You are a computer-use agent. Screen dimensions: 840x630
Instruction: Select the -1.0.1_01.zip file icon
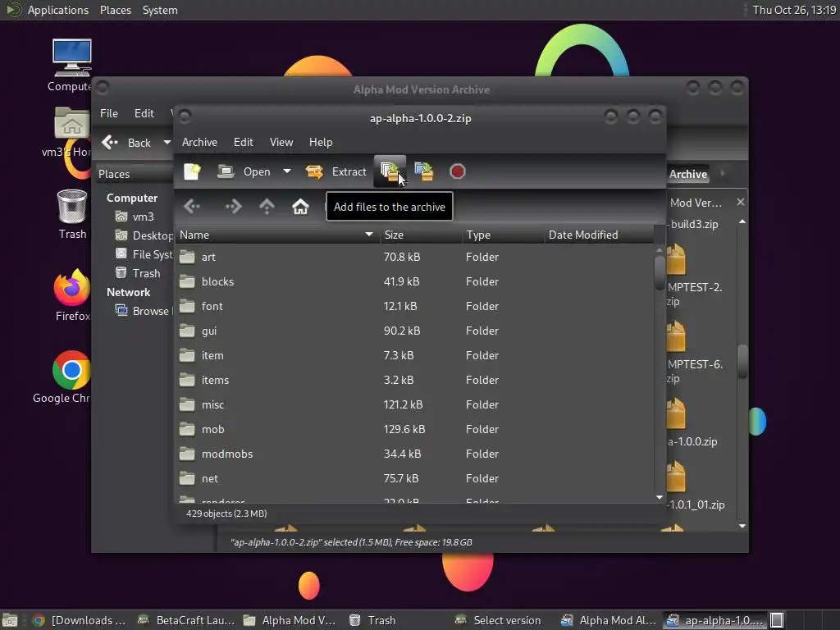click(x=676, y=477)
